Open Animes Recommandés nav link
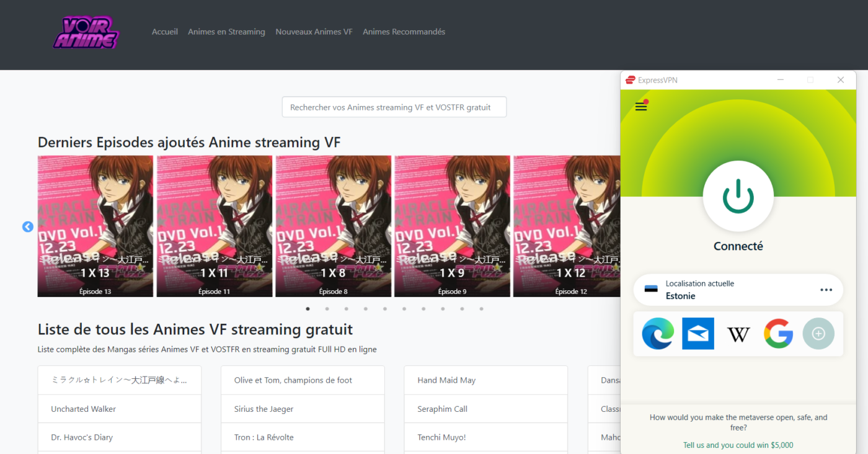 pos(404,32)
